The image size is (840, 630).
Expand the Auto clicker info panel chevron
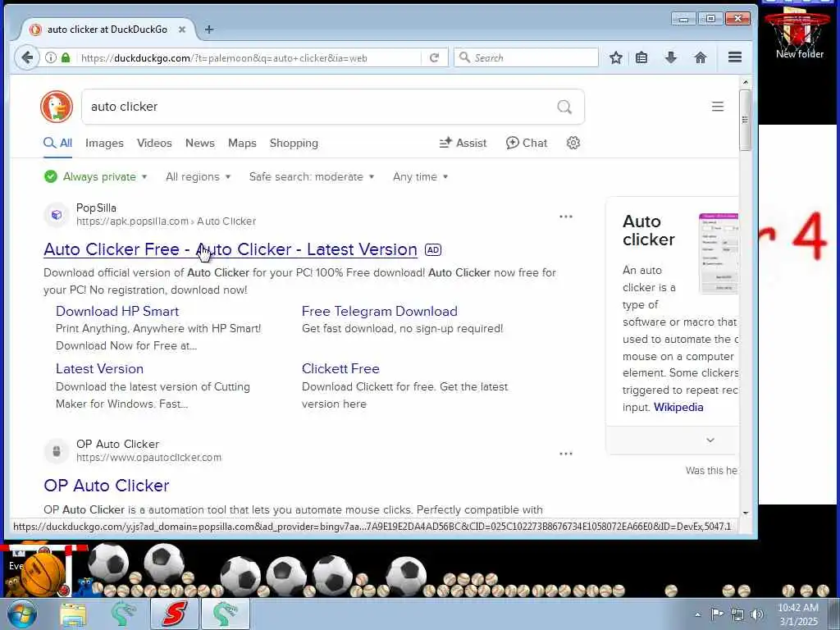(x=710, y=440)
